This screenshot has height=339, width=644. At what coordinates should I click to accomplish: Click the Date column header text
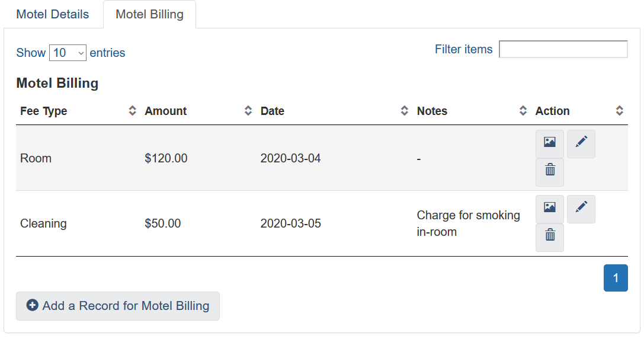(x=273, y=111)
